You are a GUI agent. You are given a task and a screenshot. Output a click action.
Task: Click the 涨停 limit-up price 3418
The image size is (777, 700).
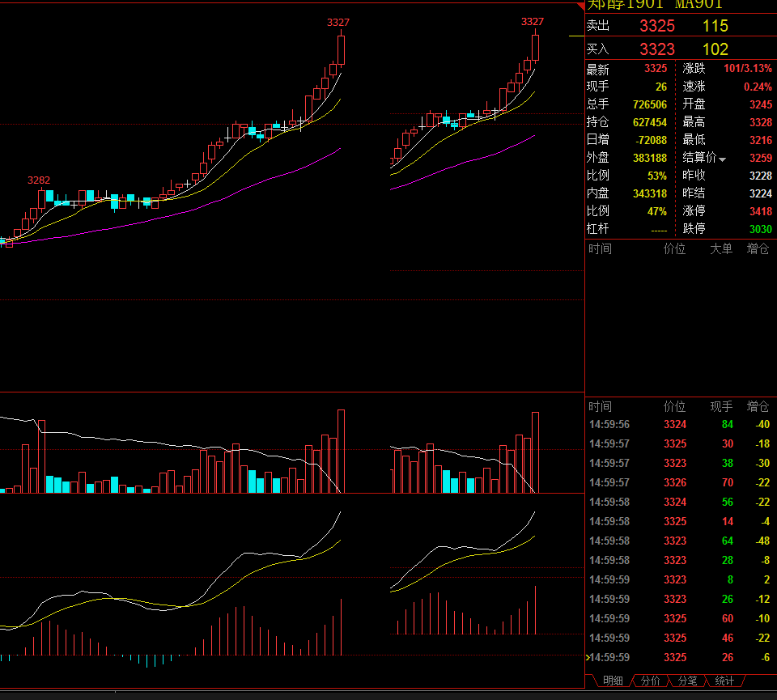pos(760,211)
